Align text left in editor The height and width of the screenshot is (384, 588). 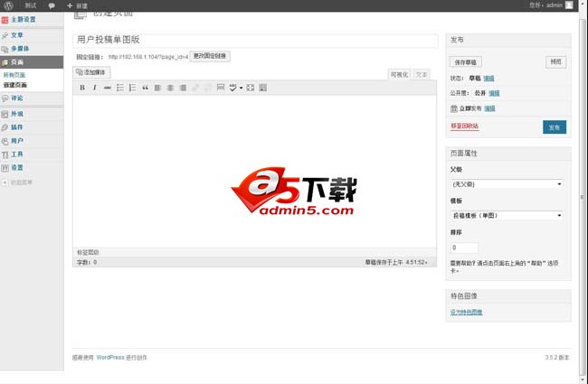(158, 88)
